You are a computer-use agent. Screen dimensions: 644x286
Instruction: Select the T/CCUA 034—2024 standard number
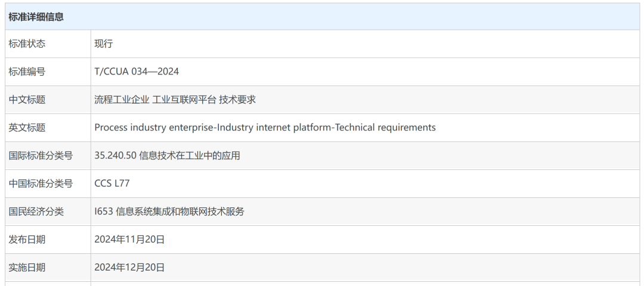137,72
